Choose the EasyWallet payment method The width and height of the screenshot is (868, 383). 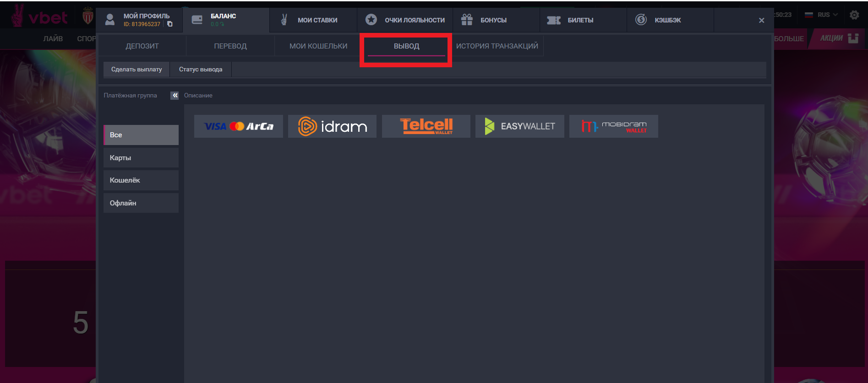pos(520,126)
